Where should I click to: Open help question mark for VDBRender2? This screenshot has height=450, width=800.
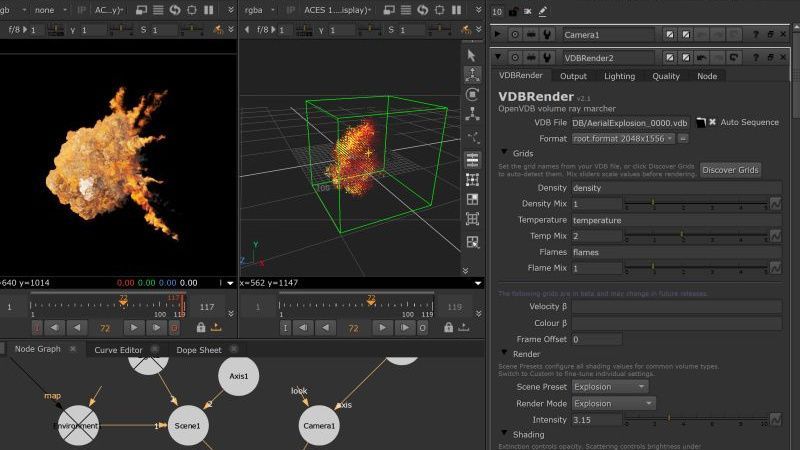pyautogui.click(x=756, y=58)
